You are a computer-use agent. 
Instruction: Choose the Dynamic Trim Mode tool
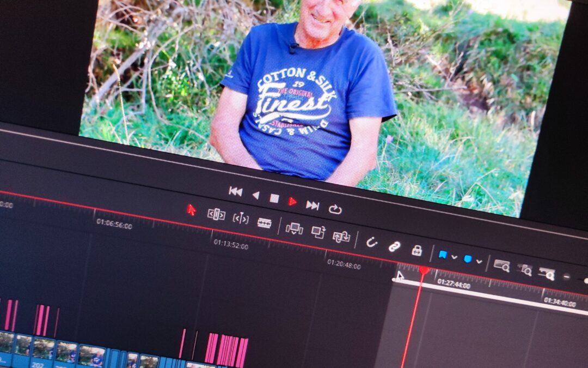point(241,218)
